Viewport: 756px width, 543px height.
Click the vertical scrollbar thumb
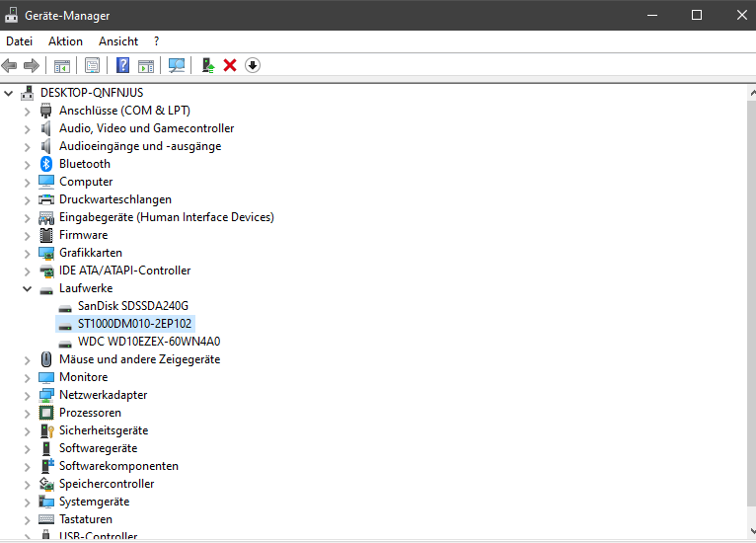coord(752,303)
